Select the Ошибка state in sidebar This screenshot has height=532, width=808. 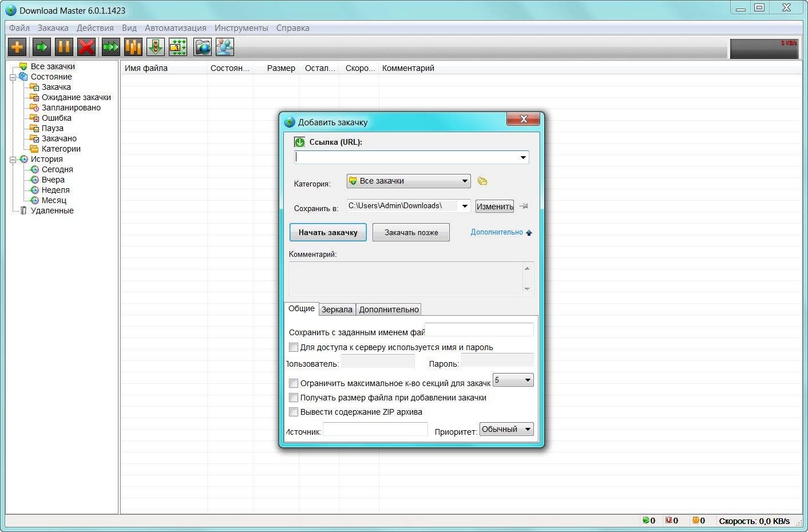pyautogui.click(x=56, y=118)
